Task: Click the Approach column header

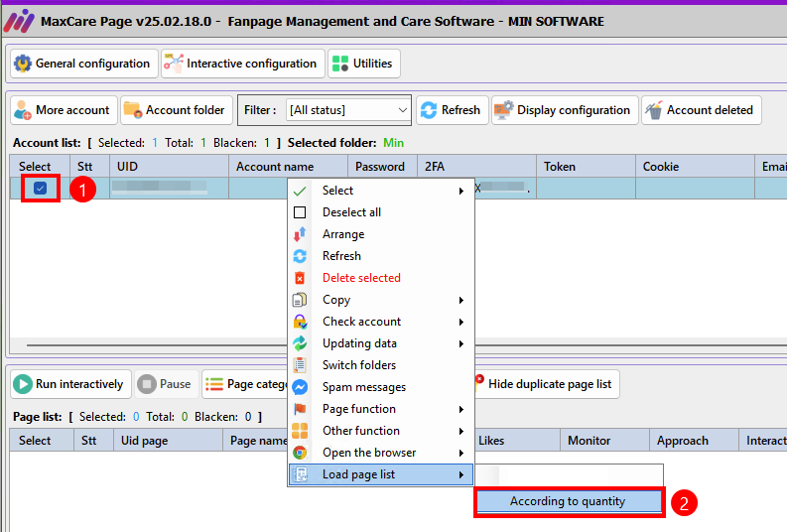Action: (694, 440)
